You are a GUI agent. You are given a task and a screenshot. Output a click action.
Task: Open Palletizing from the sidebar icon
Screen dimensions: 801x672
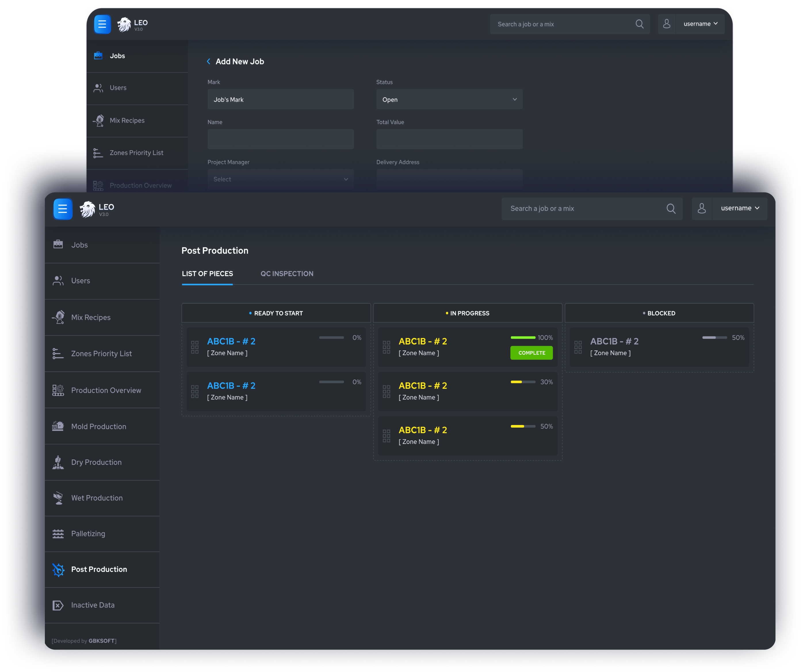pyautogui.click(x=58, y=534)
